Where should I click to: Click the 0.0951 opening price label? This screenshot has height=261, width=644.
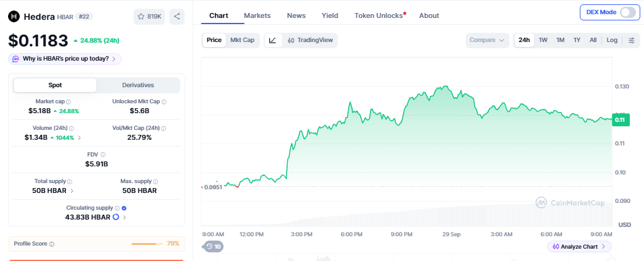click(x=212, y=187)
